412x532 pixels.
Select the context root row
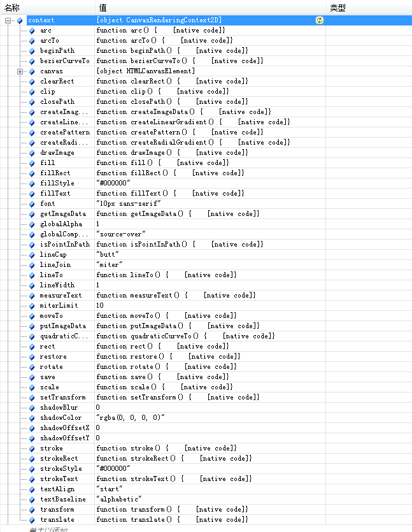[x=206, y=20]
